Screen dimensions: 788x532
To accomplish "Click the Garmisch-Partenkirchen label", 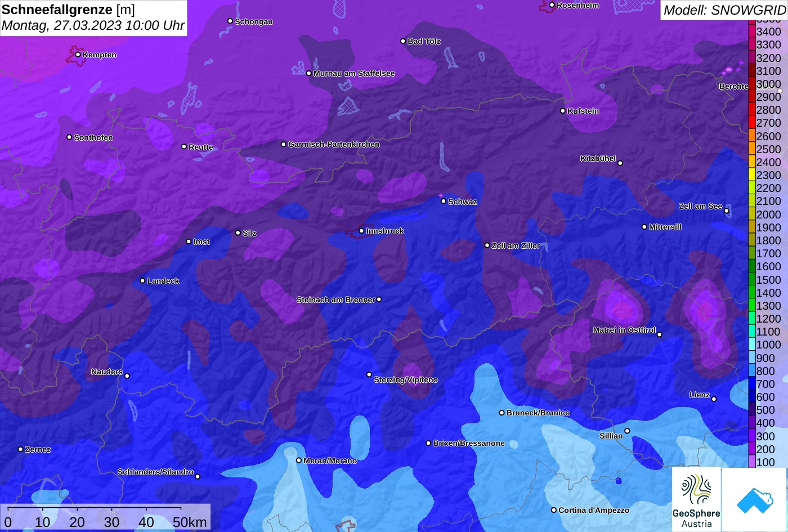I will click(334, 145).
